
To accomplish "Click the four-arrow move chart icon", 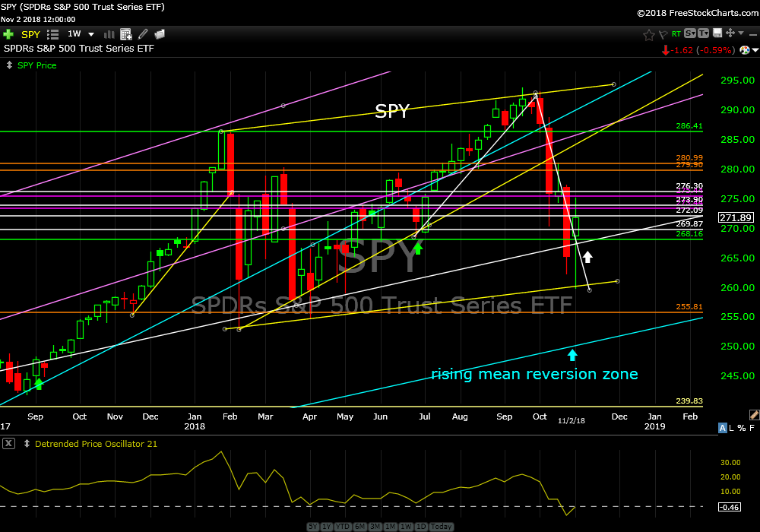I will (729, 33).
